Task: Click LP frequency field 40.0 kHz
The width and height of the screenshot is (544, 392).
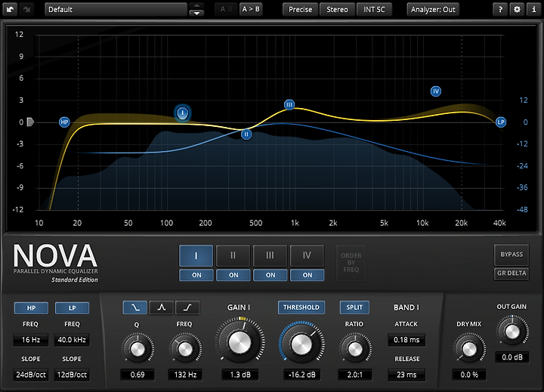Action: tap(72, 340)
